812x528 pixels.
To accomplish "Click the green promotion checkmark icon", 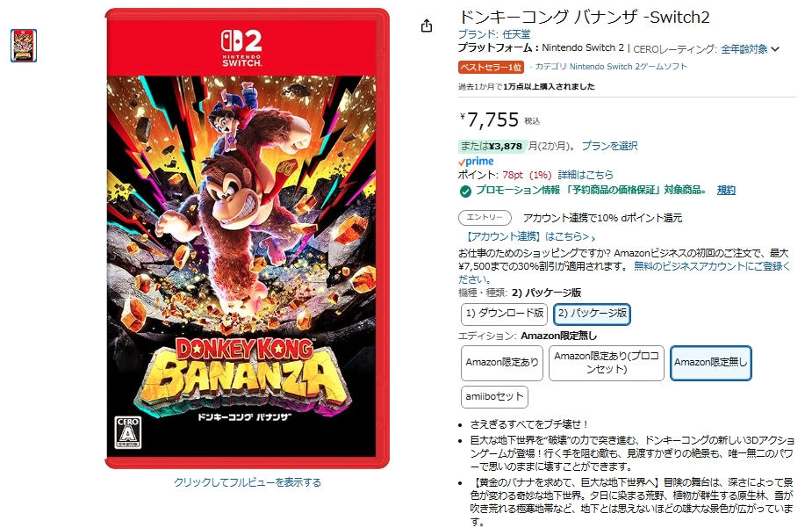I will (465, 192).
